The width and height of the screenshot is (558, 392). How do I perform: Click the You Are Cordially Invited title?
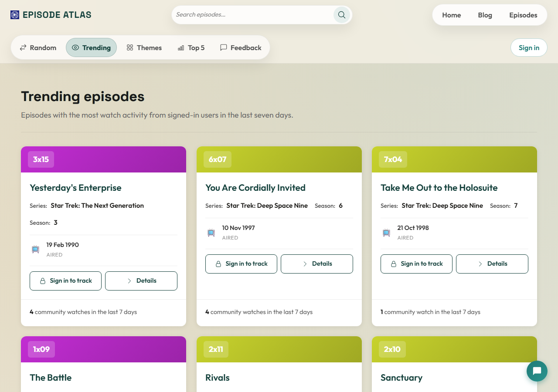click(x=255, y=188)
